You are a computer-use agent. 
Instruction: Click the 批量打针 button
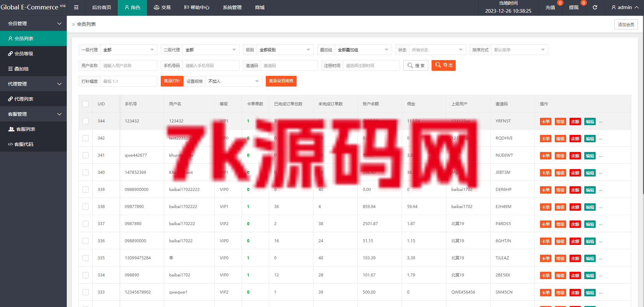pos(172,81)
